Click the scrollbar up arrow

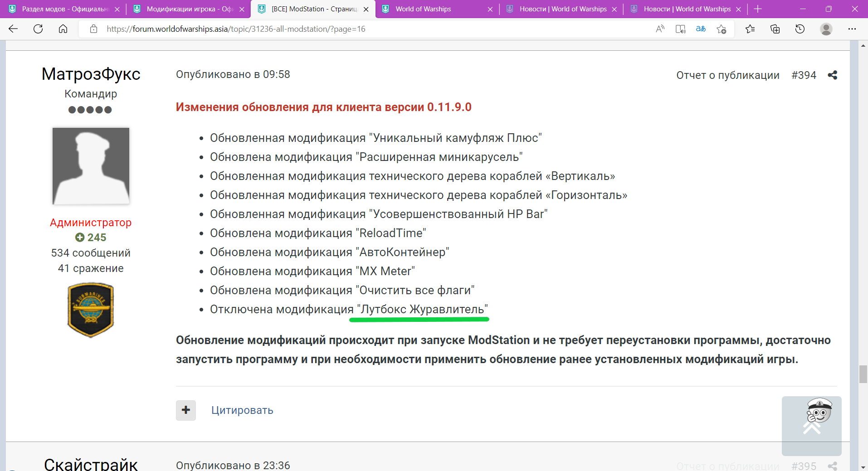[x=863, y=45]
